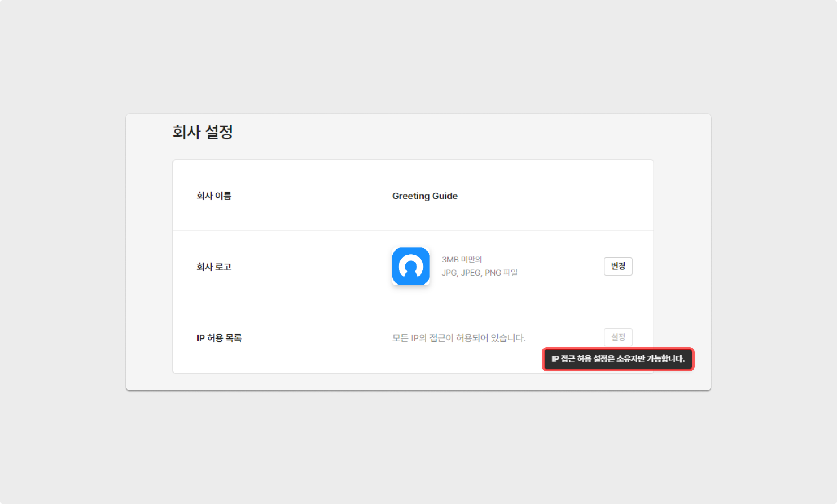Click the 모든 IP의 접근이 허용되어 있습니다 text

(458, 338)
